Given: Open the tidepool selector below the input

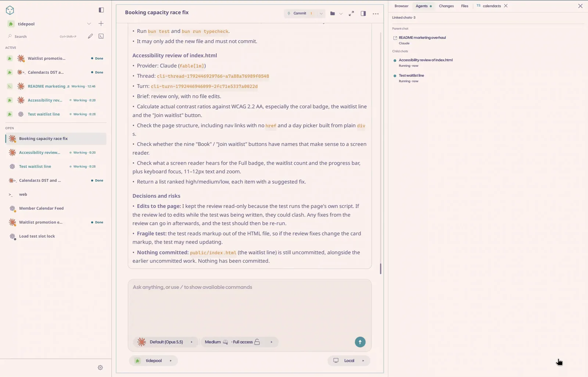Looking at the screenshot, I should [153, 361].
